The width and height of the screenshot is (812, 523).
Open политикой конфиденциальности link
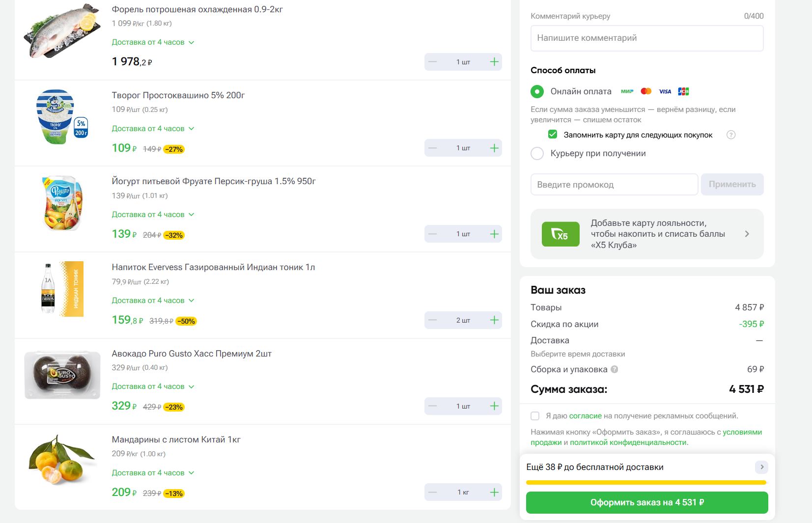coord(628,442)
